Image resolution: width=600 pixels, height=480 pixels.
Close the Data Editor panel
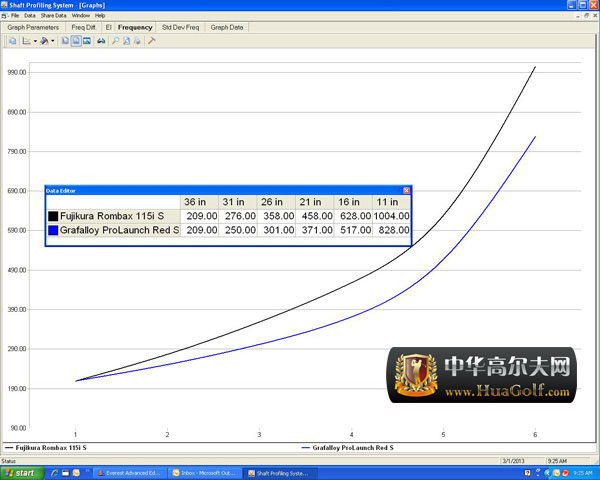tap(406, 190)
